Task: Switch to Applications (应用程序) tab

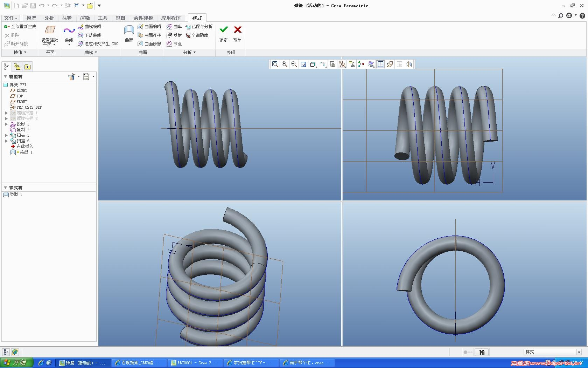Action: (x=171, y=18)
